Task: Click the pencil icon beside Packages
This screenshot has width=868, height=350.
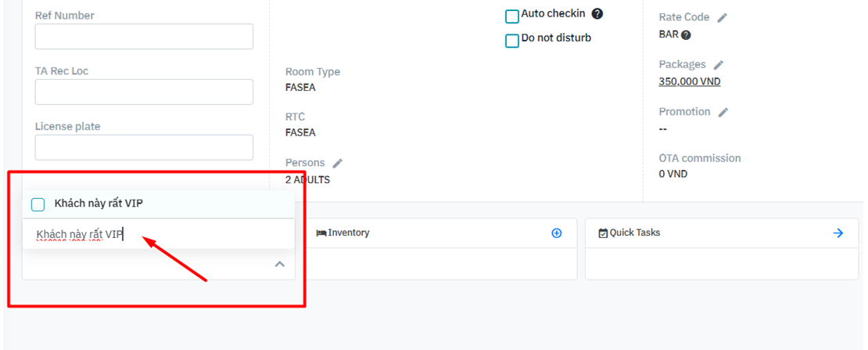Action: coord(719,65)
